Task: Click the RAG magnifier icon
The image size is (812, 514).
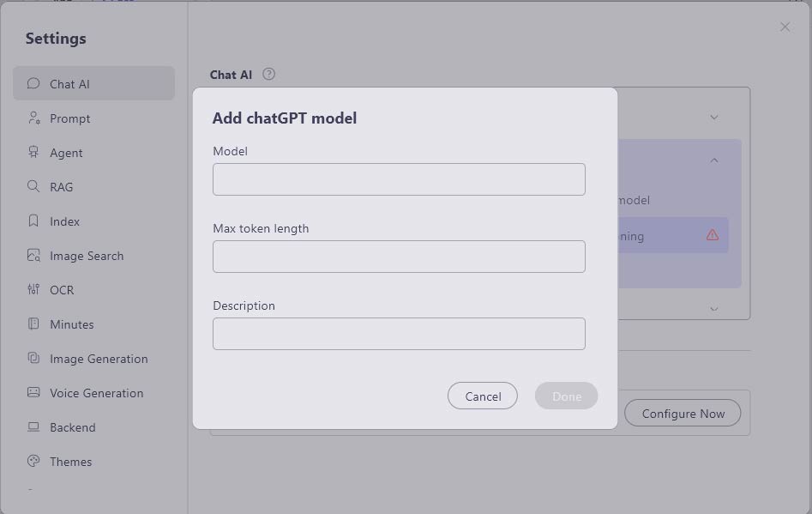Action: pos(33,186)
